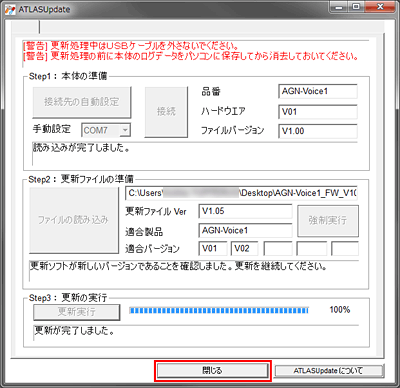Maximize the ATLASUpdate window
Screen dimensions: 400x388
[357, 7]
